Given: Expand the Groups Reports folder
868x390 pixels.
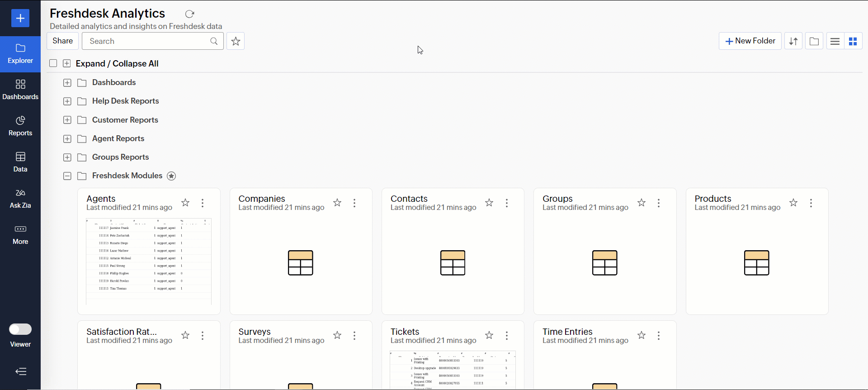Looking at the screenshot, I should pyautogui.click(x=67, y=157).
